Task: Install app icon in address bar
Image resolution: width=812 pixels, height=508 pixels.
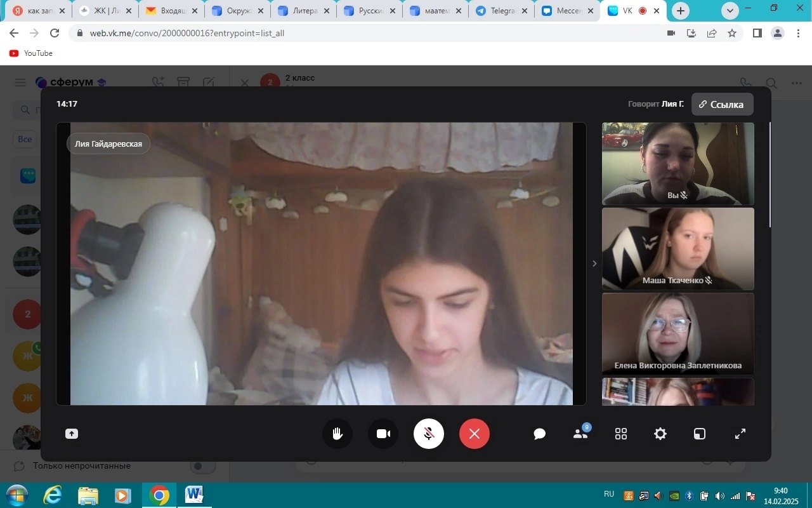Action: [691, 33]
